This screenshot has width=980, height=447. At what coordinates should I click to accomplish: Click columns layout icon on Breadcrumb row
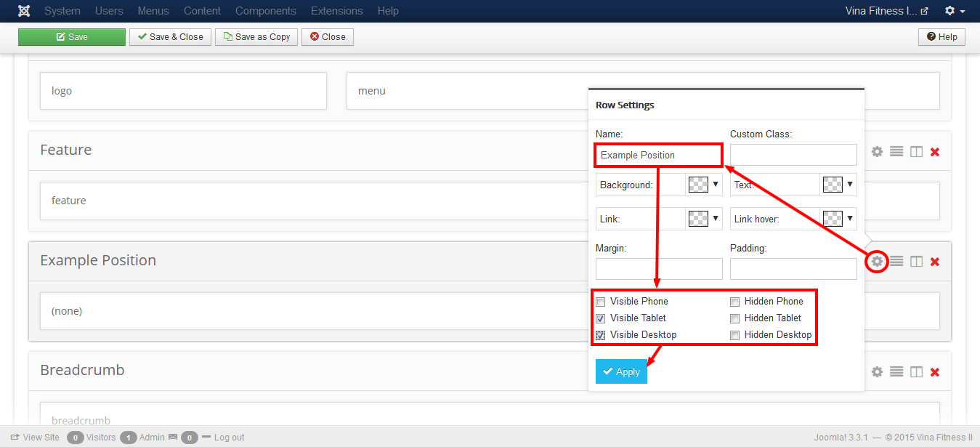[x=916, y=371]
